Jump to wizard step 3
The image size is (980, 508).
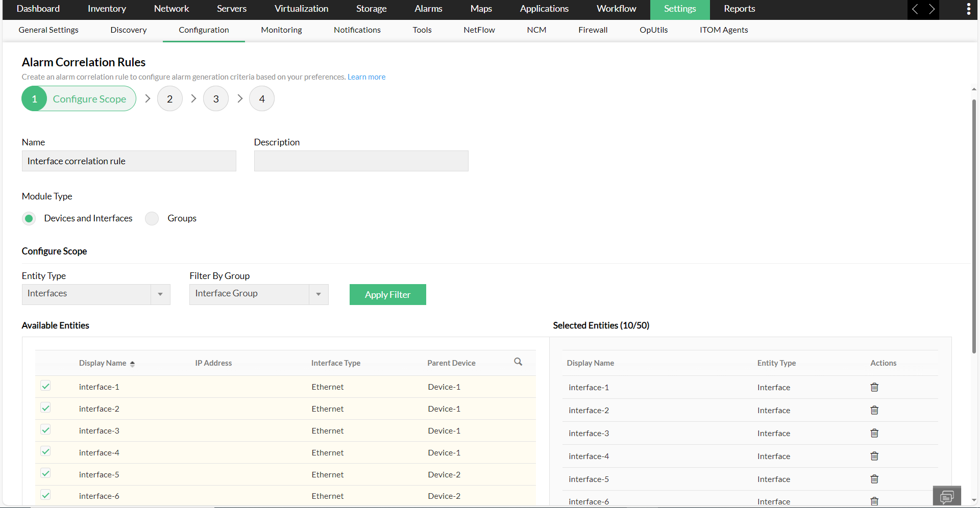click(x=215, y=98)
